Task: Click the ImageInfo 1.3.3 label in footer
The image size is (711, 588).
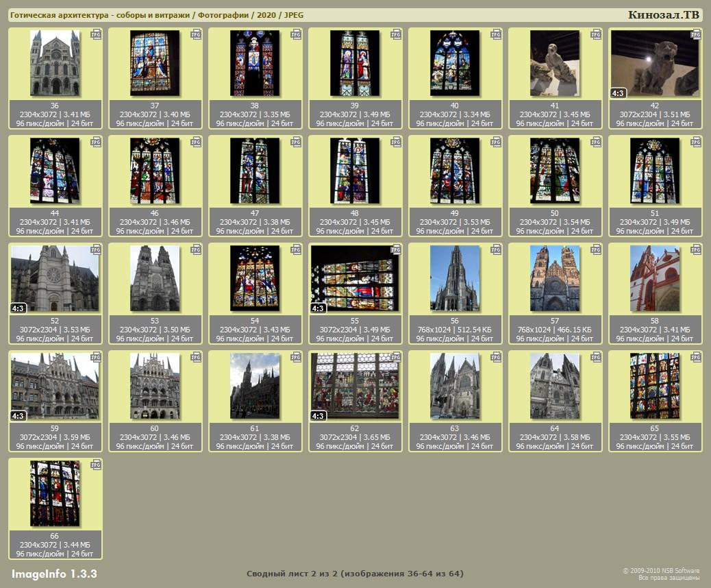Action: (x=54, y=574)
